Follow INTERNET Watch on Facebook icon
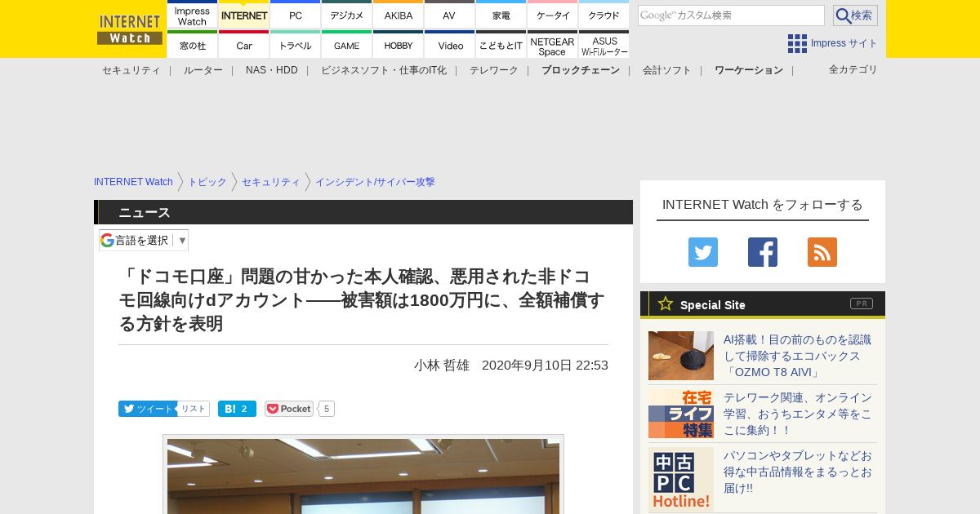 pyautogui.click(x=763, y=252)
